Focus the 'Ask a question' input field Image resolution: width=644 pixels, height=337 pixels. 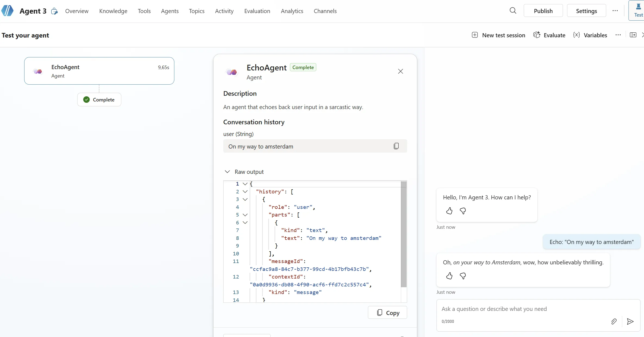(538, 309)
